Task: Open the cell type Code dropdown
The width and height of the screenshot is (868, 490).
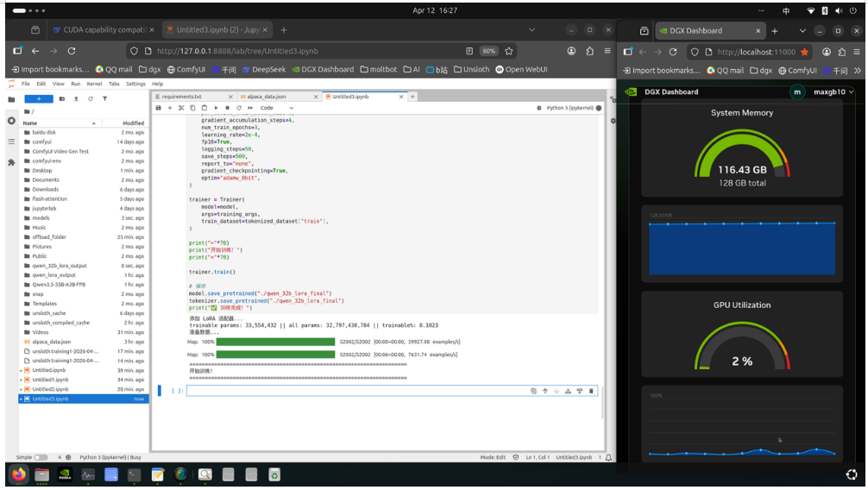Action: coord(276,108)
